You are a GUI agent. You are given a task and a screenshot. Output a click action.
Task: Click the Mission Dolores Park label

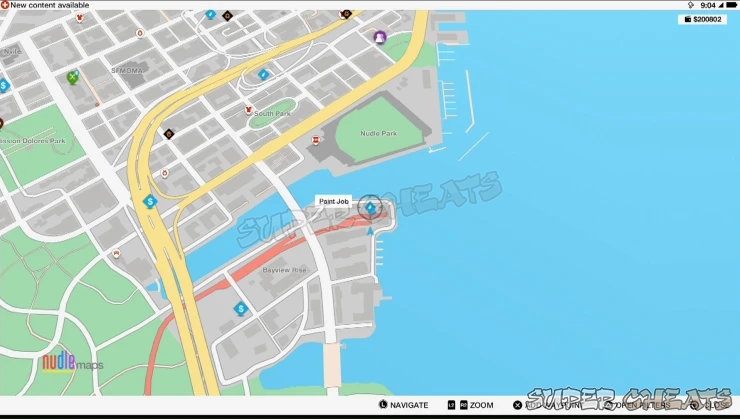pos(33,141)
